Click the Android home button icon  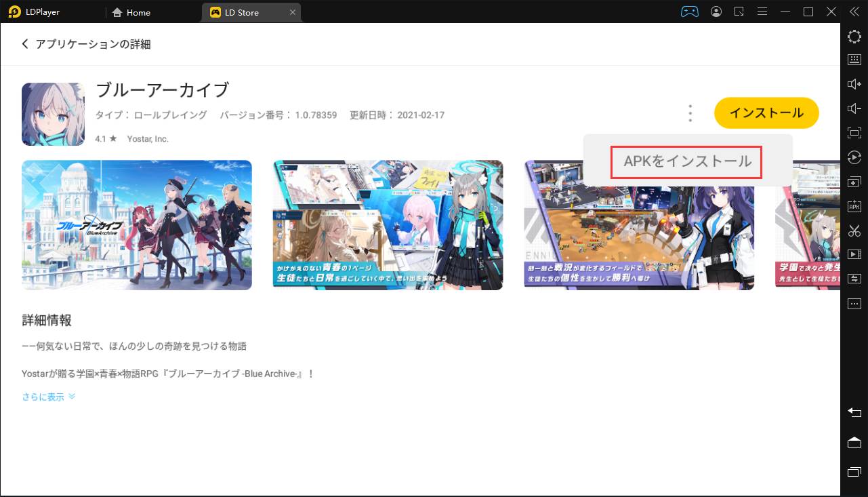(854, 442)
